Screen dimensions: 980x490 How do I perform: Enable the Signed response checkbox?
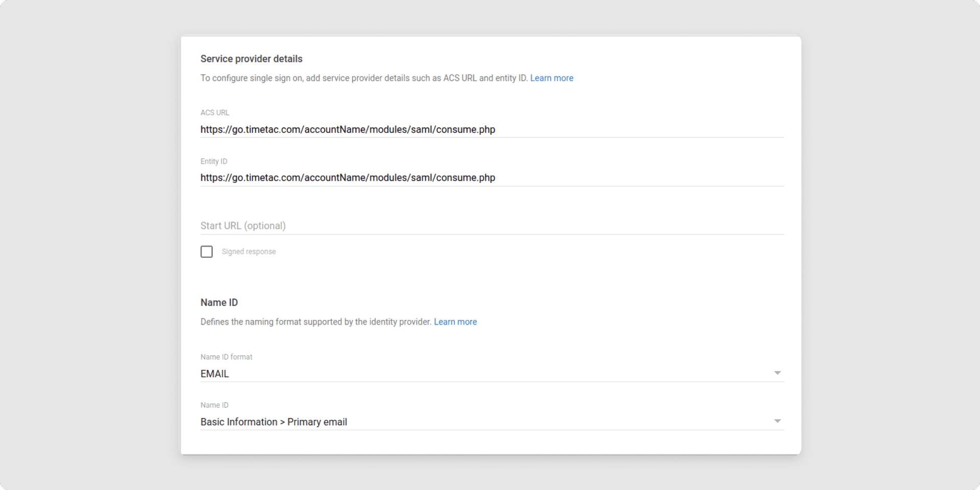pyautogui.click(x=207, y=252)
